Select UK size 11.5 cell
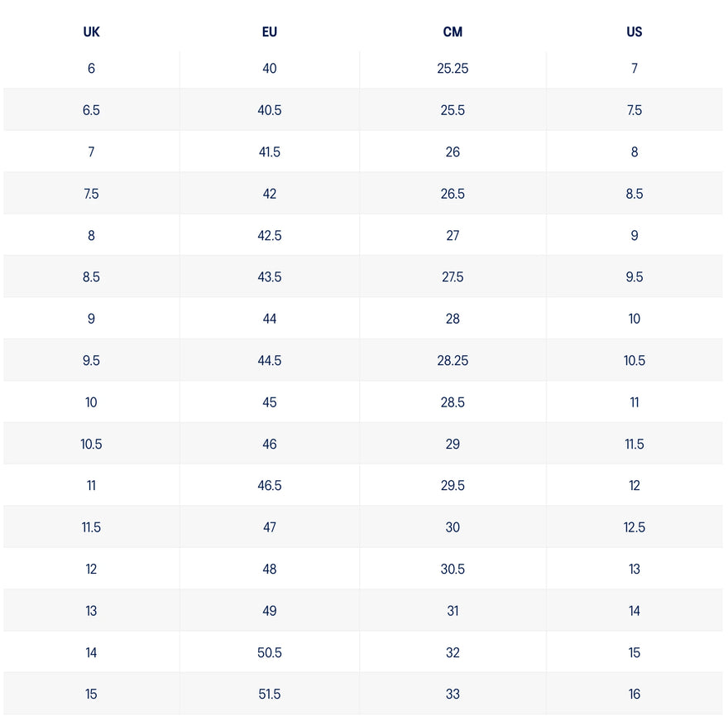 coord(91,527)
